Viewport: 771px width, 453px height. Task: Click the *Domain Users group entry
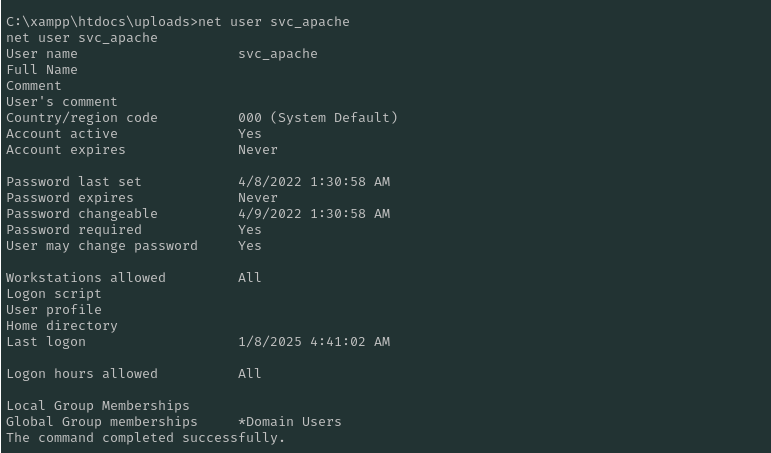(x=290, y=421)
